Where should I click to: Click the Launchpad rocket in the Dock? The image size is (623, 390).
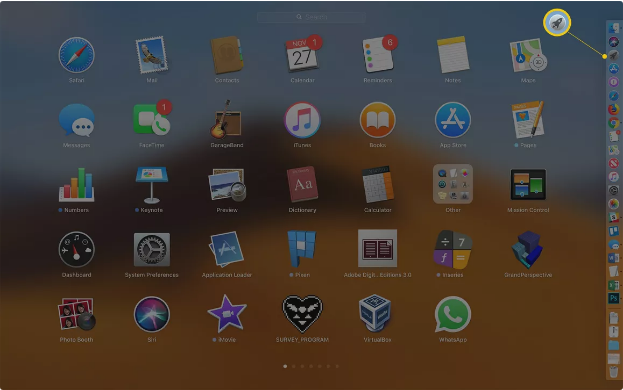[613, 55]
